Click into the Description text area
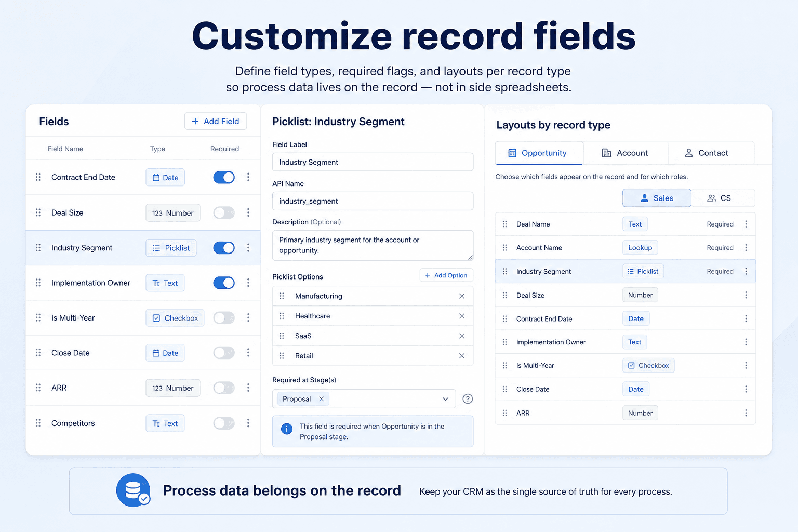 coord(373,245)
